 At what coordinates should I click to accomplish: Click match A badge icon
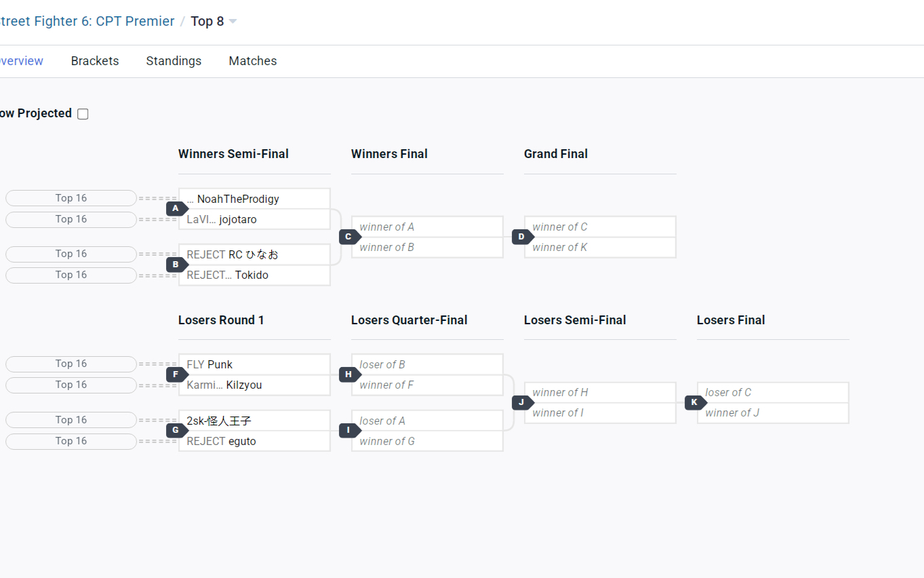[176, 209]
